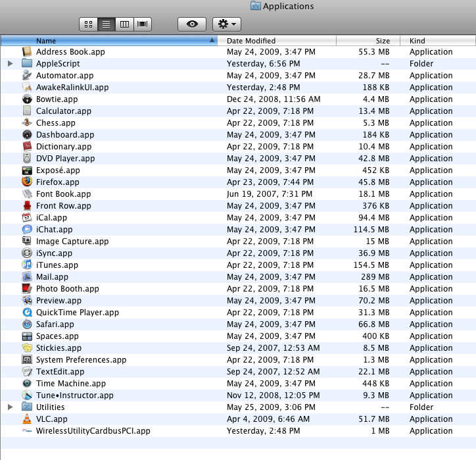Select the Automator app icon
Image resolution: width=476 pixels, height=460 pixels.
[x=27, y=75]
